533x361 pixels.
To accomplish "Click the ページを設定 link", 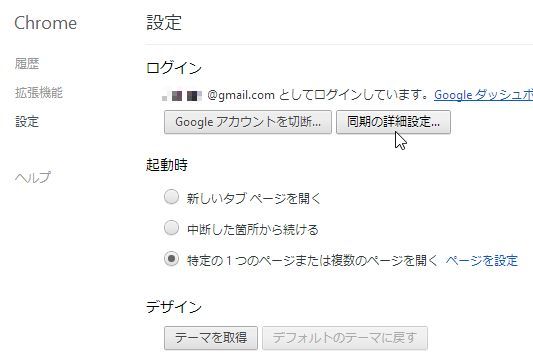I will tap(482, 261).
